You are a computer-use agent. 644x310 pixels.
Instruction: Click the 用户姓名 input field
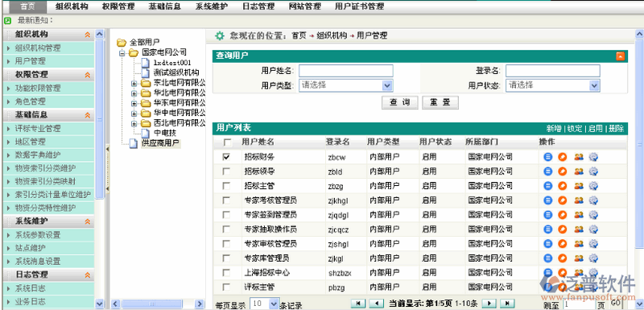(346, 71)
